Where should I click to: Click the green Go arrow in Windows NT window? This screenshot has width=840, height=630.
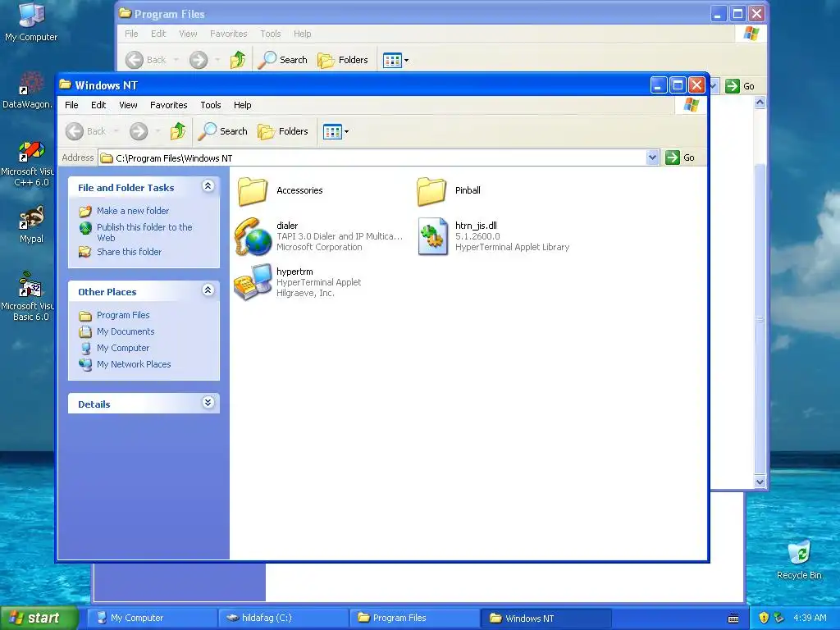click(x=673, y=157)
